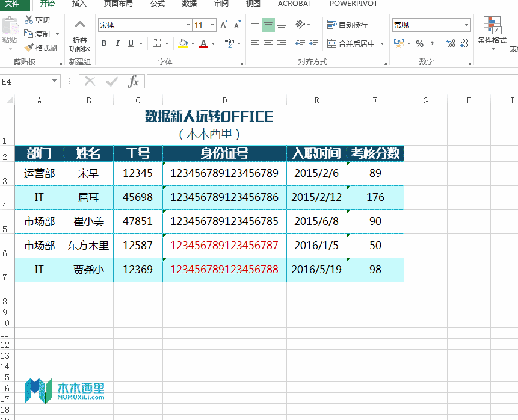This screenshot has height=420, width=518.
Task: Increase font size with large A
Action: [x=224, y=25]
